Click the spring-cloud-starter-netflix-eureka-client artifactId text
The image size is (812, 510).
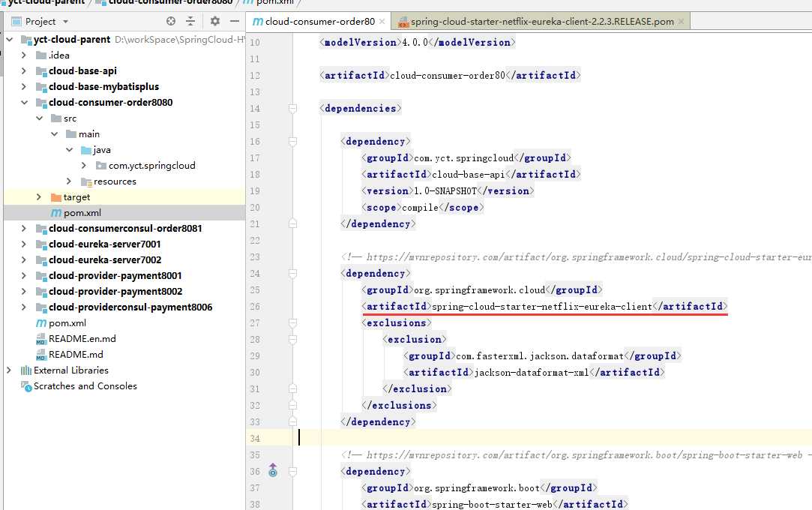[542, 307]
